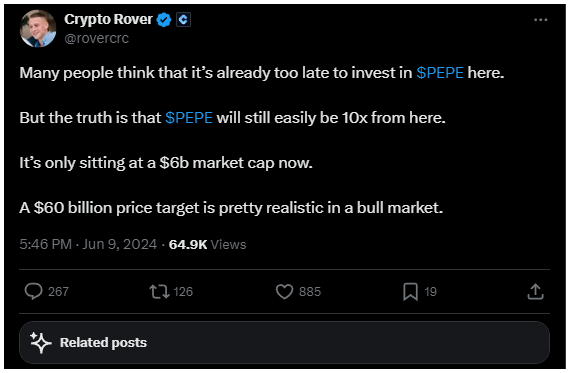Open the reply comment icon
The image size is (570, 373).
33,292
